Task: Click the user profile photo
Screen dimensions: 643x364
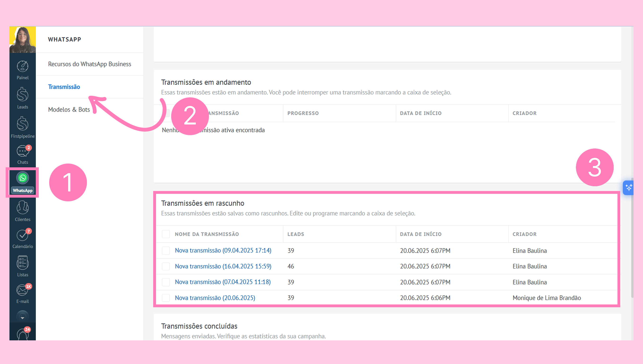Action: coord(22,39)
